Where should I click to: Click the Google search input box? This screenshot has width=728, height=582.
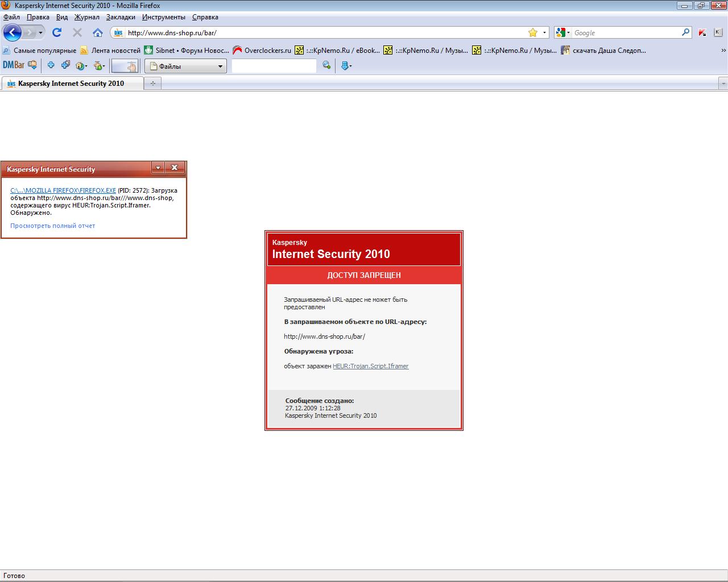[x=626, y=32]
